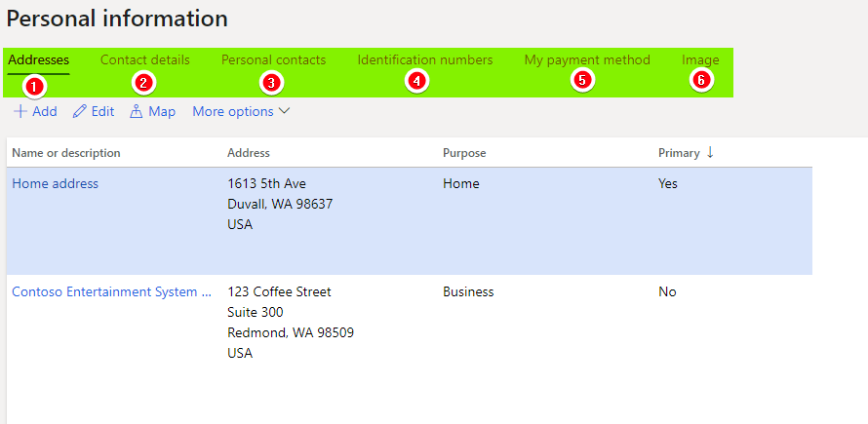Open the Image tab
The image size is (868, 424).
701,59
